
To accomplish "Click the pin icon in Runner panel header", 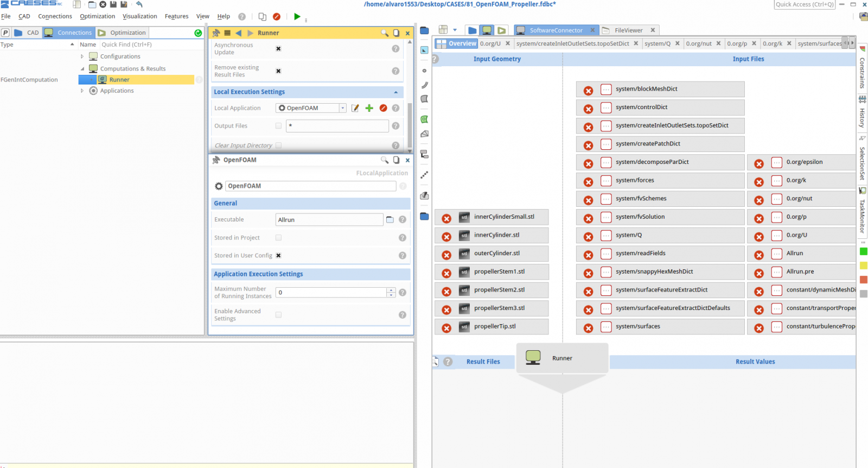I will click(x=216, y=33).
